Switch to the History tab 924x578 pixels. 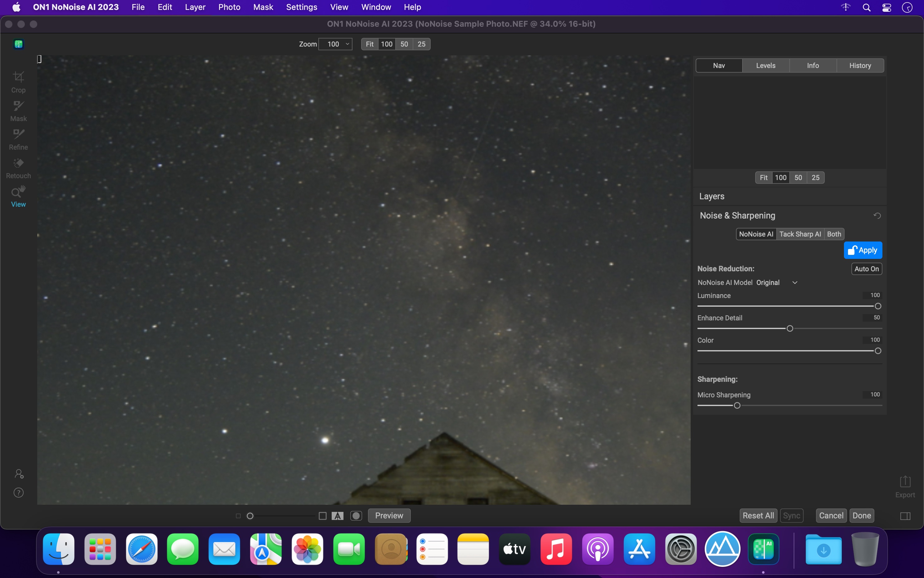[x=860, y=65]
